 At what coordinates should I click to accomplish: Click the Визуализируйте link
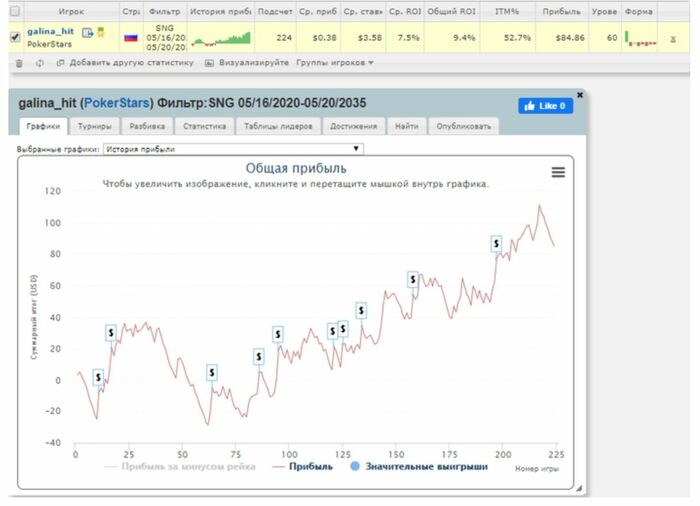click(254, 63)
